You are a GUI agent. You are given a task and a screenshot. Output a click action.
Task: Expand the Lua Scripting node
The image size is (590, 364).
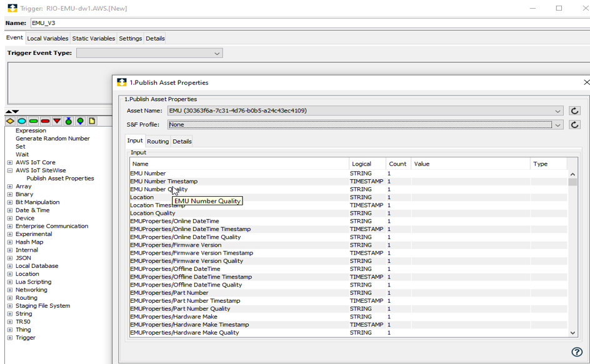click(10, 282)
